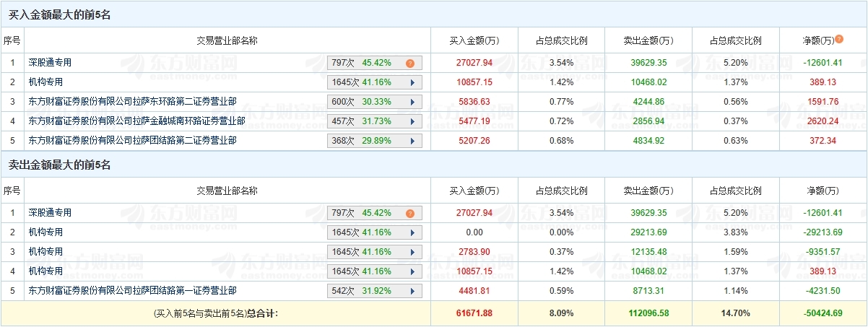The width and height of the screenshot is (868, 327).
Task: Click arrow icon in buy table's 机构专用 row
Action: [412, 83]
